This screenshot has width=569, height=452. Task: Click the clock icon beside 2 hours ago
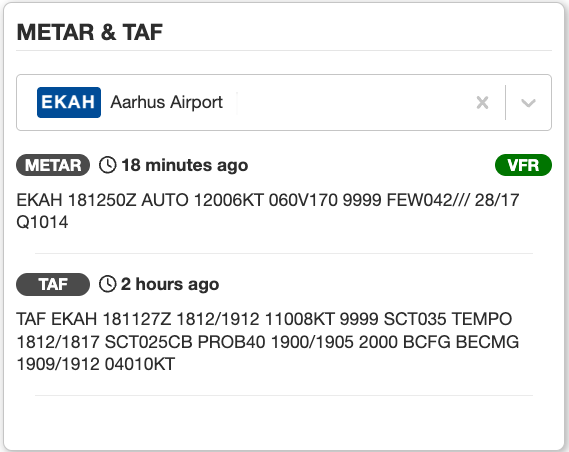[107, 284]
